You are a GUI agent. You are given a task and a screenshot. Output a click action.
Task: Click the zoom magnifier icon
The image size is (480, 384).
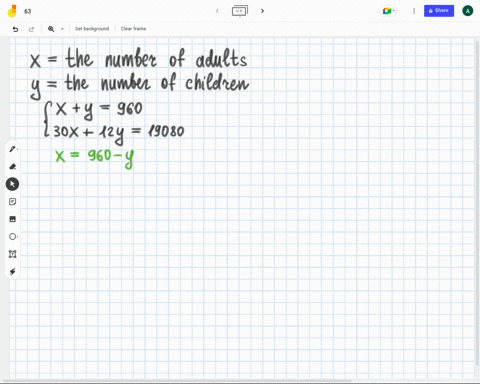tap(51, 29)
